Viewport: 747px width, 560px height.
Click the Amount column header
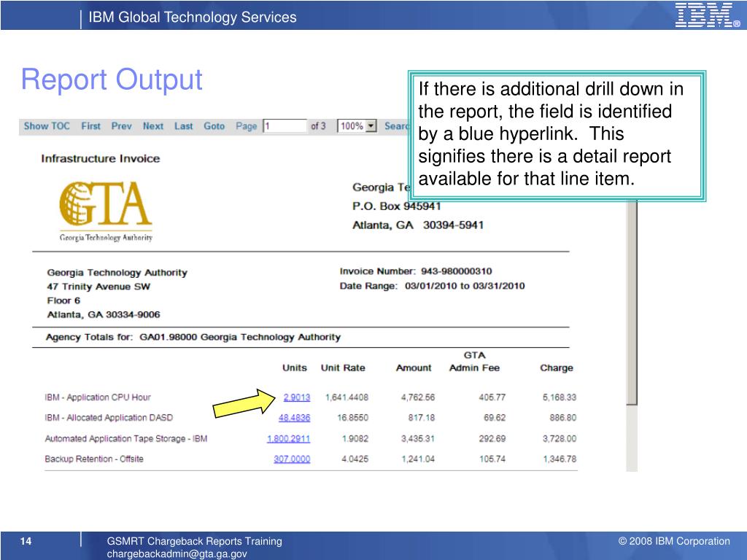tap(414, 367)
